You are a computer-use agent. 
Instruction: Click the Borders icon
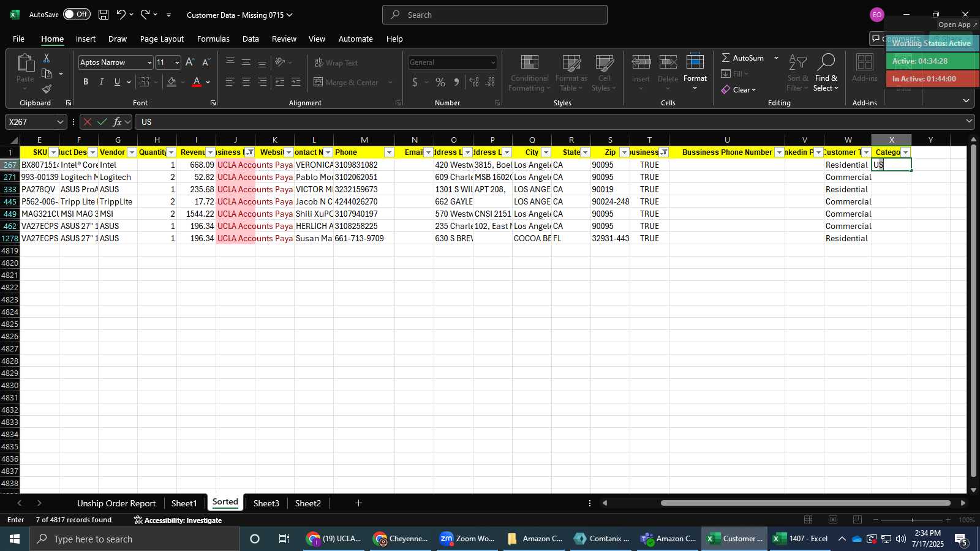pos(145,82)
